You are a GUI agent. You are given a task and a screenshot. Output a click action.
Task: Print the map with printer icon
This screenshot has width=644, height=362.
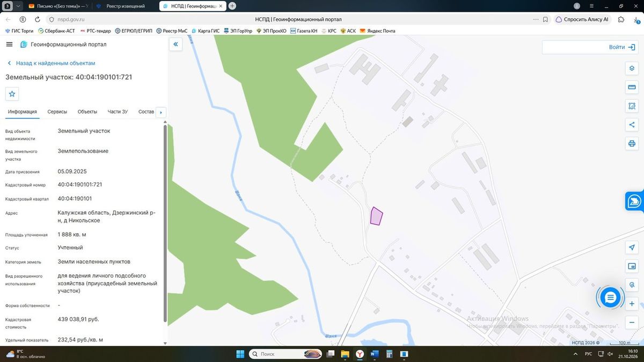[x=632, y=144]
